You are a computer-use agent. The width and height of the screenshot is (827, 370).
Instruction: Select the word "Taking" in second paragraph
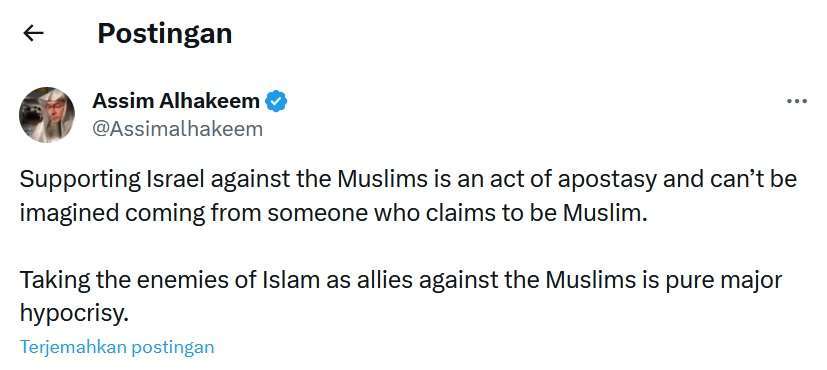point(55,281)
